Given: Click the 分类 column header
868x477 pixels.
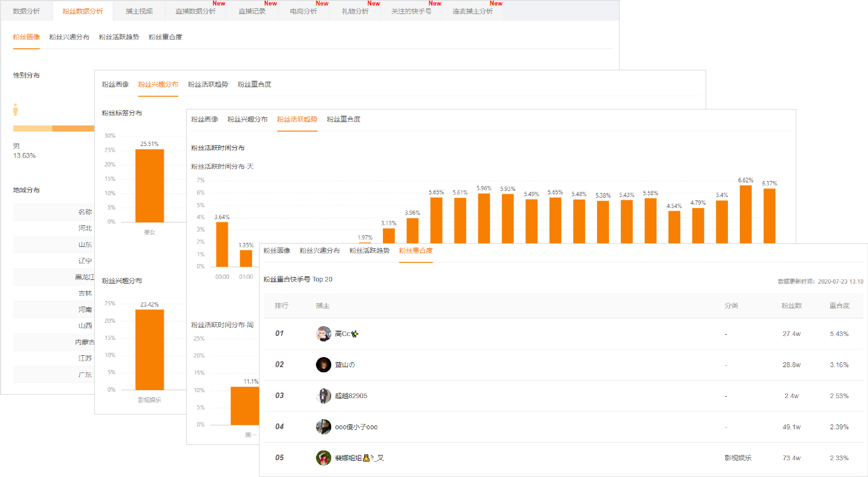Looking at the screenshot, I should click(x=731, y=305).
